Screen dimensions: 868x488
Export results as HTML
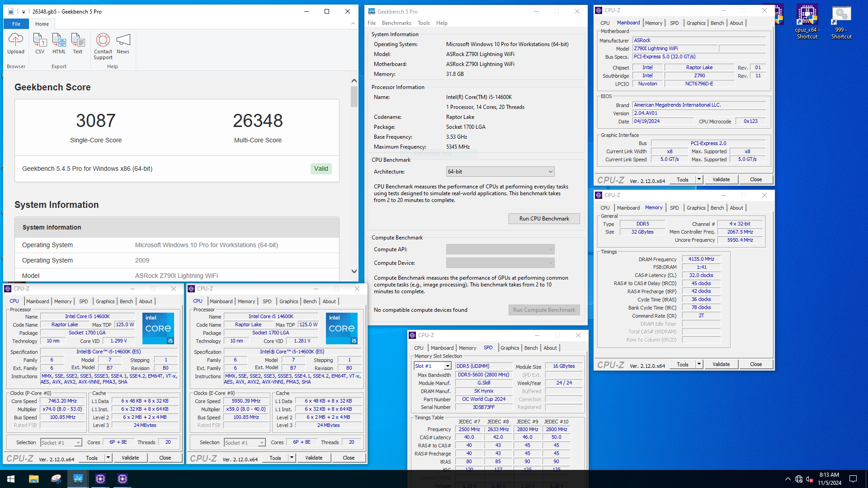point(59,44)
